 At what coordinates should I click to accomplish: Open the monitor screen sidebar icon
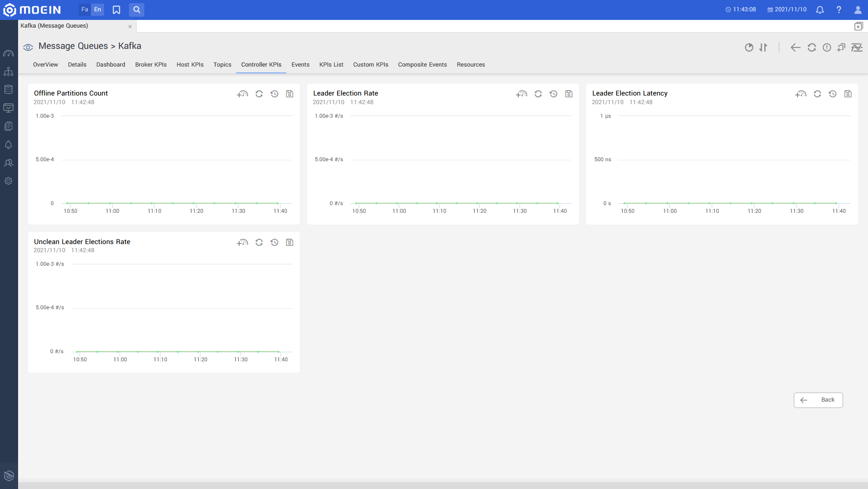point(9,108)
